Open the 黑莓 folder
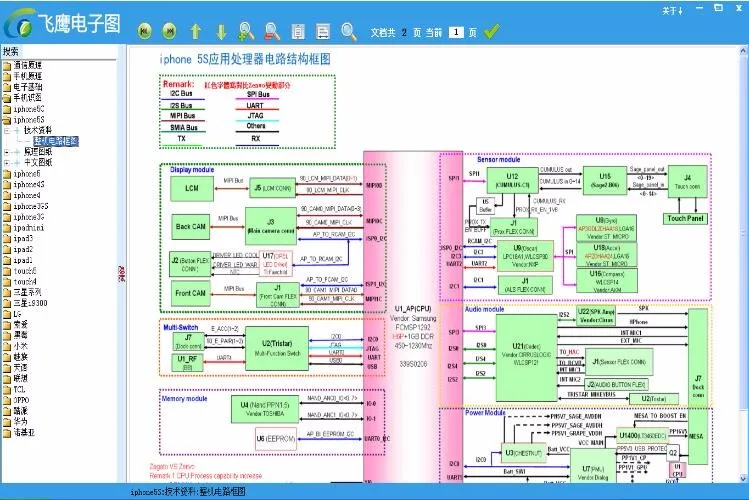Screen dimensions: 749x500 [x=15, y=335]
